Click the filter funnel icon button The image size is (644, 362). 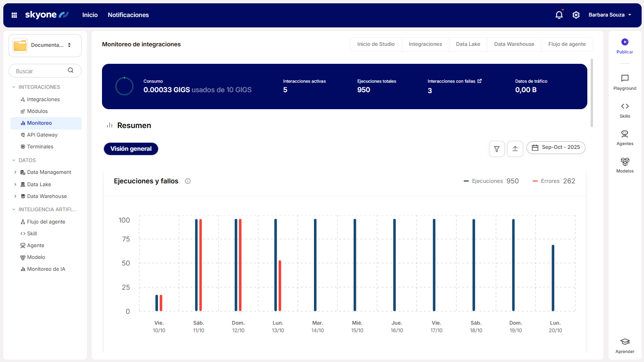tap(497, 149)
